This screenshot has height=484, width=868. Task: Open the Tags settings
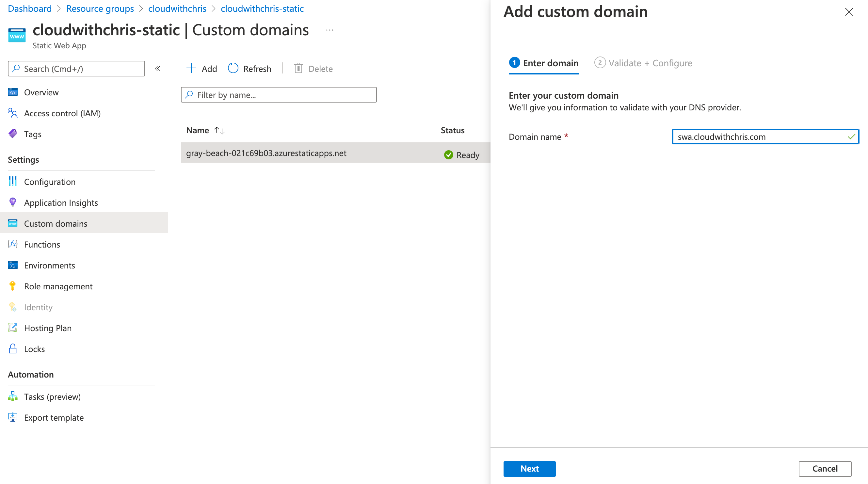(x=32, y=134)
